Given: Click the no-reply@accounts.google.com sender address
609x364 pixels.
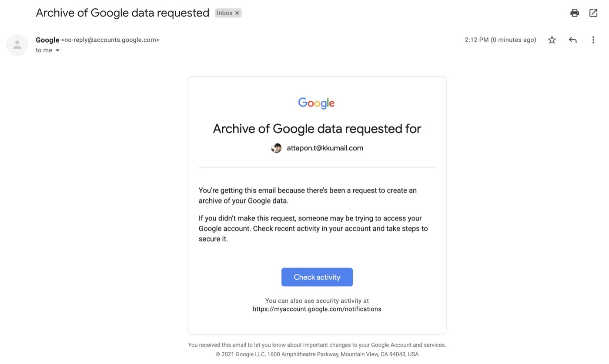Looking at the screenshot, I should pos(110,40).
